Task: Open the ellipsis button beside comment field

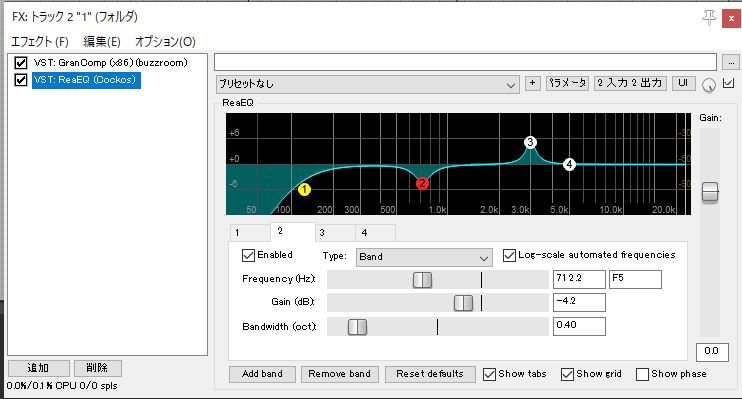Action: (731, 62)
